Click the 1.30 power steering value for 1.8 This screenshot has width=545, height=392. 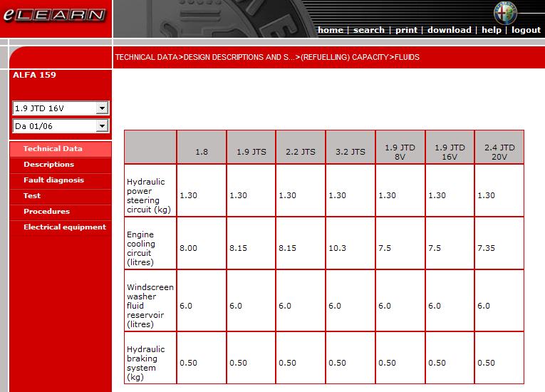pyautogui.click(x=188, y=195)
